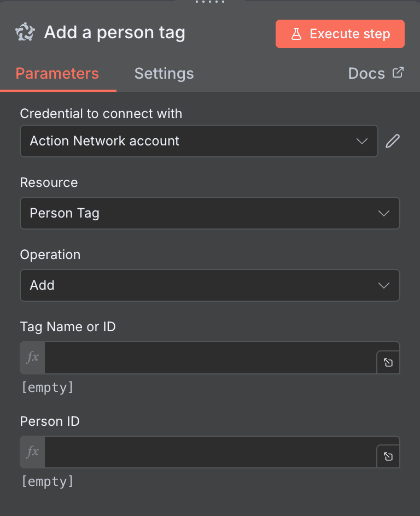
Task: Click the Action Network node icon
Action: [x=24, y=33]
